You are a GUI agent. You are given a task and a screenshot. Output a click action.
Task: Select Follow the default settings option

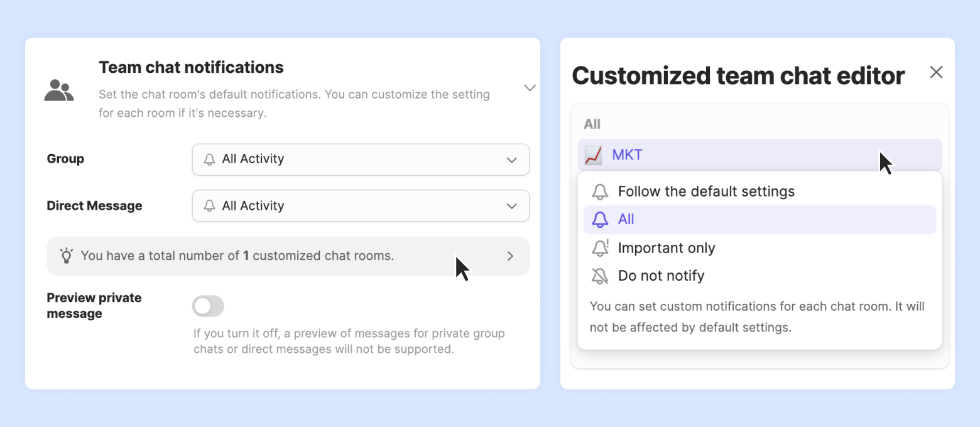[706, 192]
